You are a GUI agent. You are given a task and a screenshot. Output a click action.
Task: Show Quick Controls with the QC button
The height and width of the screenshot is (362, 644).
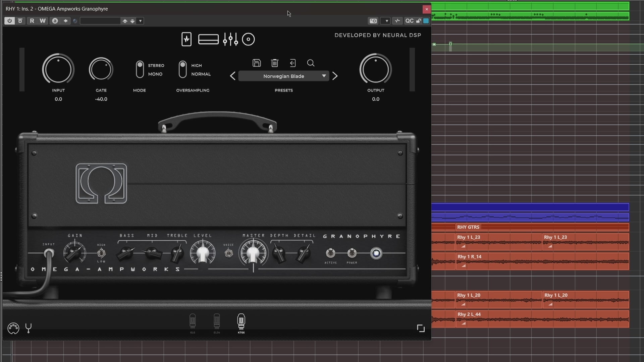click(x=409, y=21)
